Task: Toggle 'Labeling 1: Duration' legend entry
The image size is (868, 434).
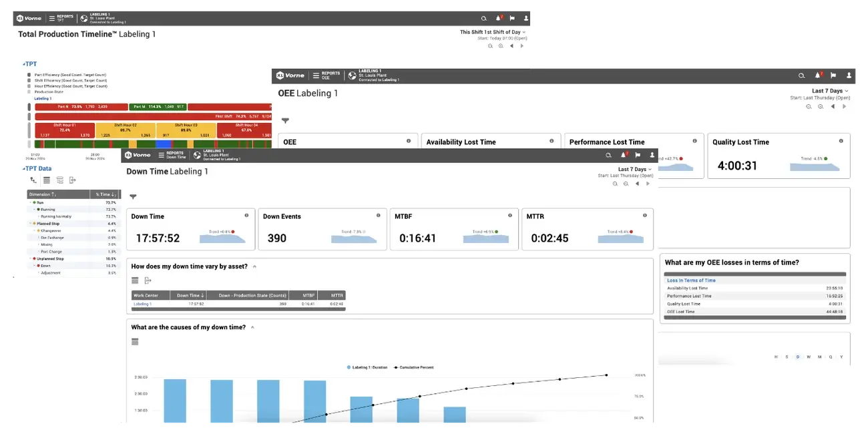Action: point(367,367)
